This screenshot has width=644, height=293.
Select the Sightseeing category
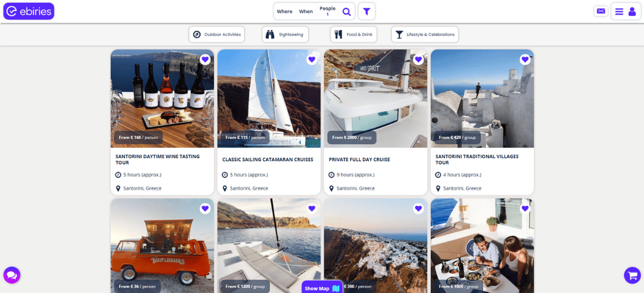tap(285, 35)
